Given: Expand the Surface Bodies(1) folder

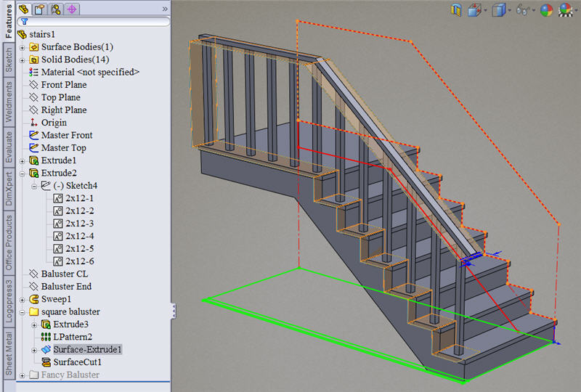Looking at the screenshot, I should [x=23, y=47].
